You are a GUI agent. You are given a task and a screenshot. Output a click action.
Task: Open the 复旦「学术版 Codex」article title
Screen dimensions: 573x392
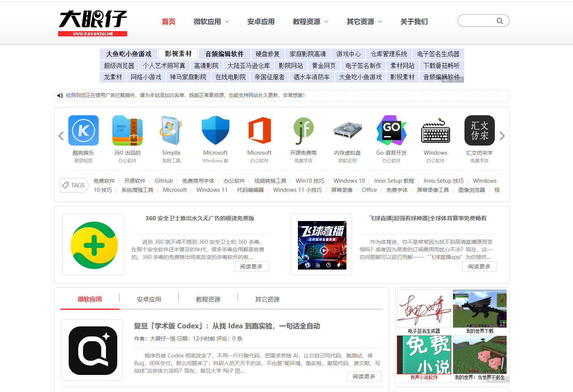227,326
